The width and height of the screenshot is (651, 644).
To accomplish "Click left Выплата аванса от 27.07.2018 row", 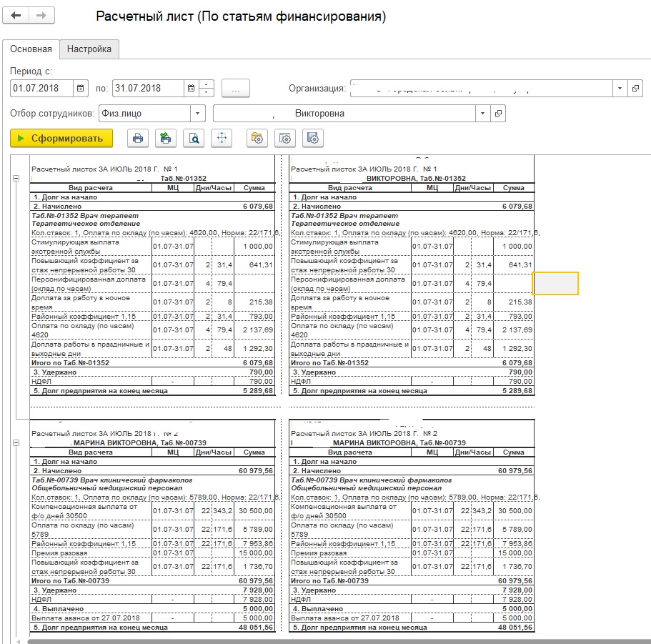I will point(152,618).
